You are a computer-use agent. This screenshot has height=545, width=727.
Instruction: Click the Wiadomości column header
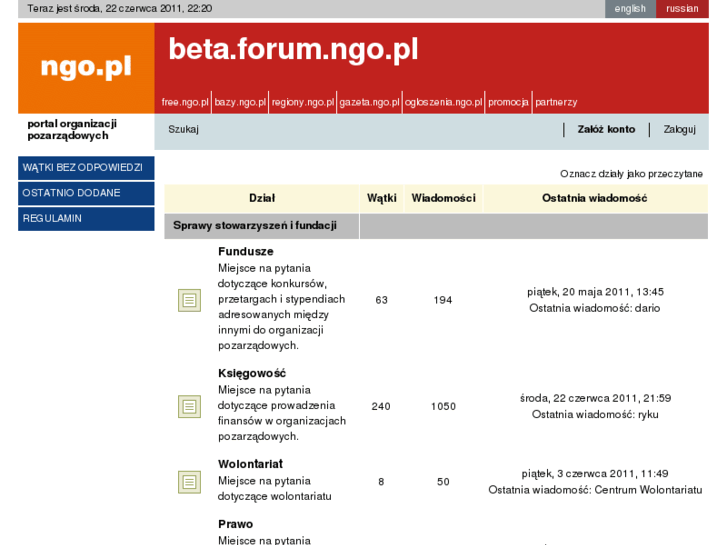click(x=443, y=198)
